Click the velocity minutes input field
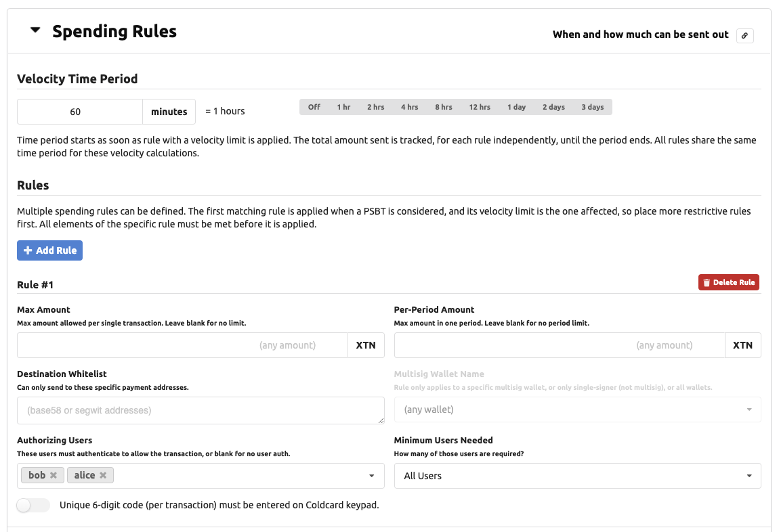The height and width of the screenshot is (532, 779). click(x=80, y=112)
